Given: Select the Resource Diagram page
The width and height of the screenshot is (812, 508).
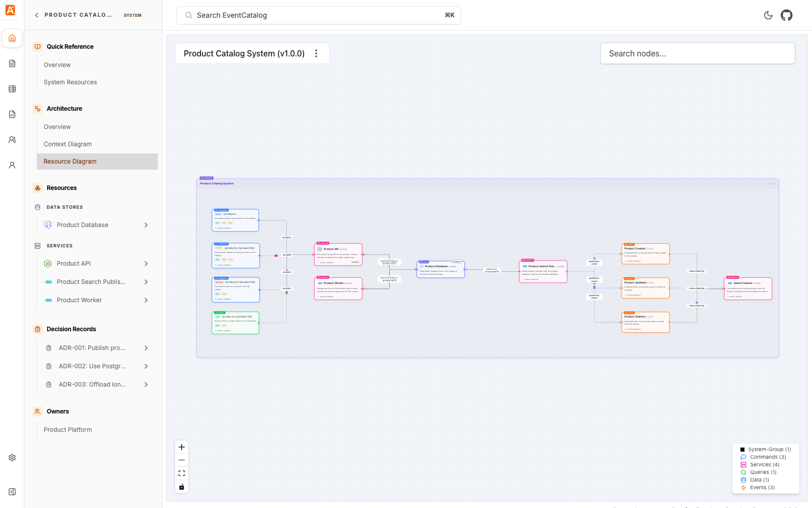Looking at the screenshot, I should 97,162.
